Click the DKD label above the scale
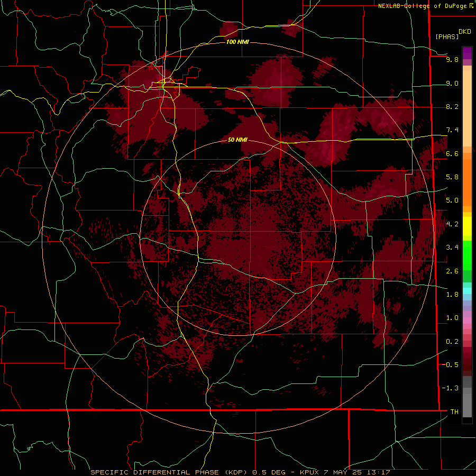Image resolution: width=476 pixels, height=476 pixels. click(x=465, y=32)
